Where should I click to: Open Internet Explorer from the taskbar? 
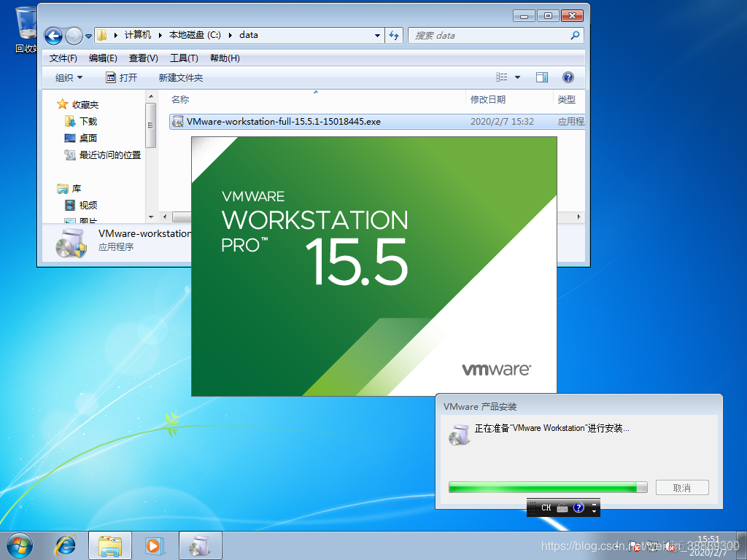[66, 545]
